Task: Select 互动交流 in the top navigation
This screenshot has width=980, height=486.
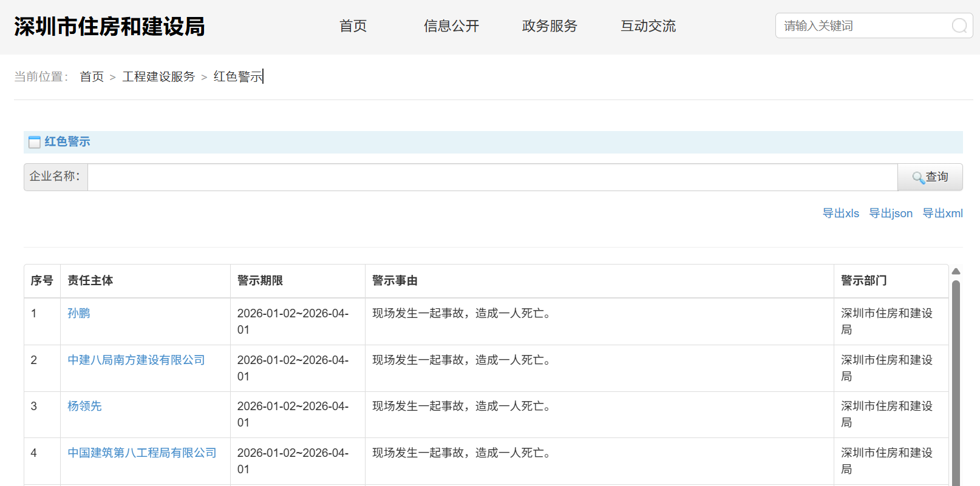Action: pyautogui.click(x=648, y=26)
